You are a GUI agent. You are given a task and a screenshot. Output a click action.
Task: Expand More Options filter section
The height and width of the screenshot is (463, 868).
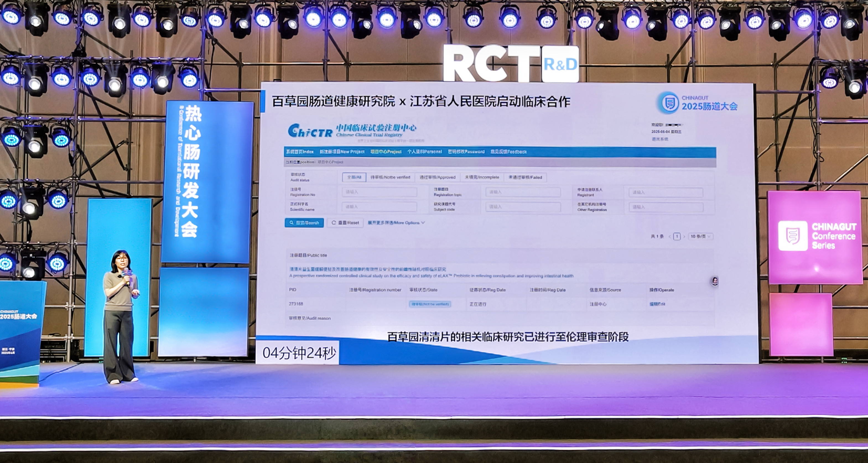pos(396,223)
